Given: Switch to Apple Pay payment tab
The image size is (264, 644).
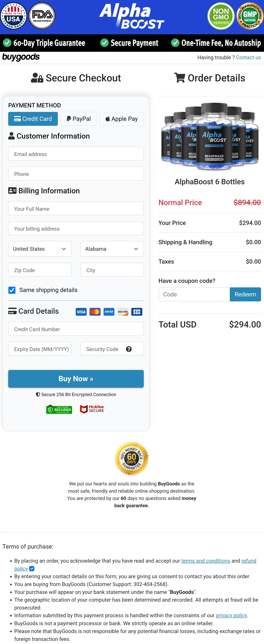Looking at the screenshot, I should pos(121,119).
